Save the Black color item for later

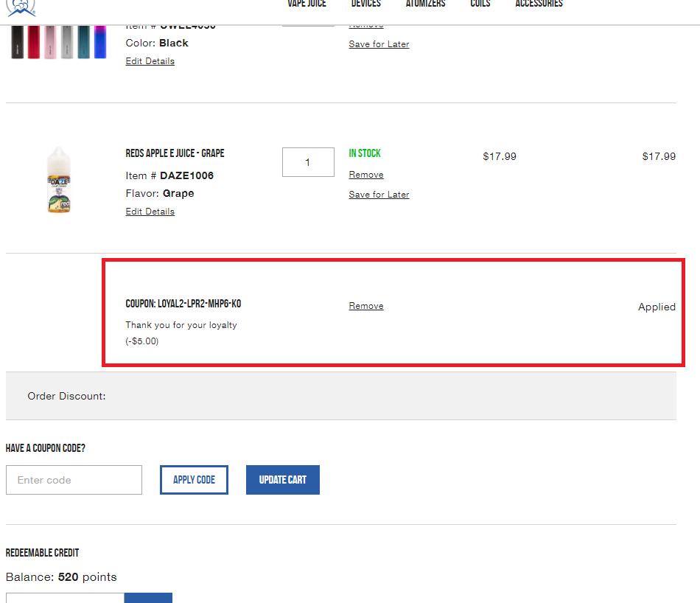pos(379,44)
